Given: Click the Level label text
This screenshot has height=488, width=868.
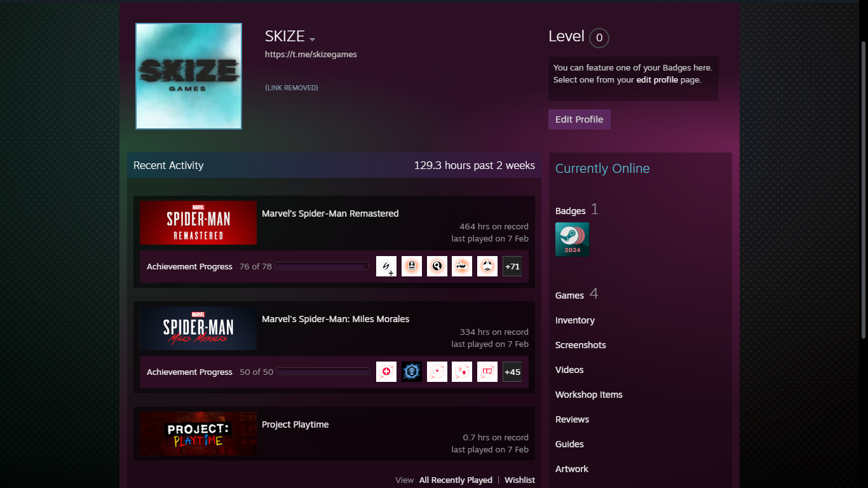Looking at the screenshot, I should pyautogui.click(x=566, y=36).
